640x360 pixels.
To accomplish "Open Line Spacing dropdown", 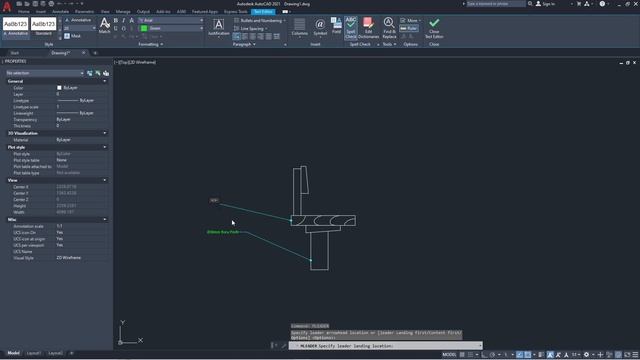I will 251,29.
